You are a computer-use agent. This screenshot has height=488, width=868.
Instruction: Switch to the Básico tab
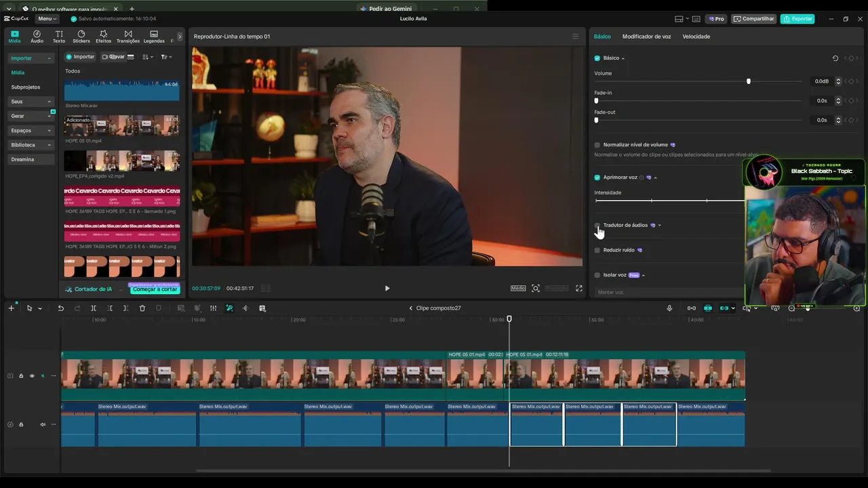[602, 37]
